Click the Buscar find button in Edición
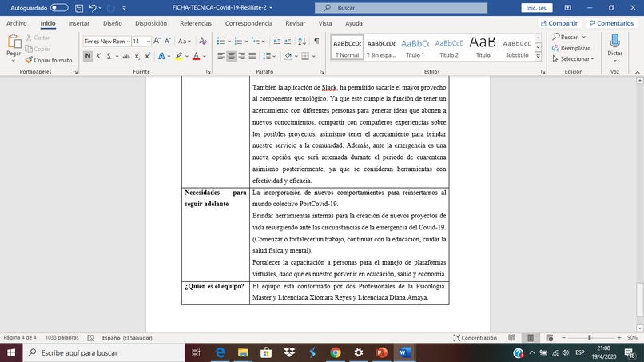Screen dimensions: 644x362 pos(565,37)
